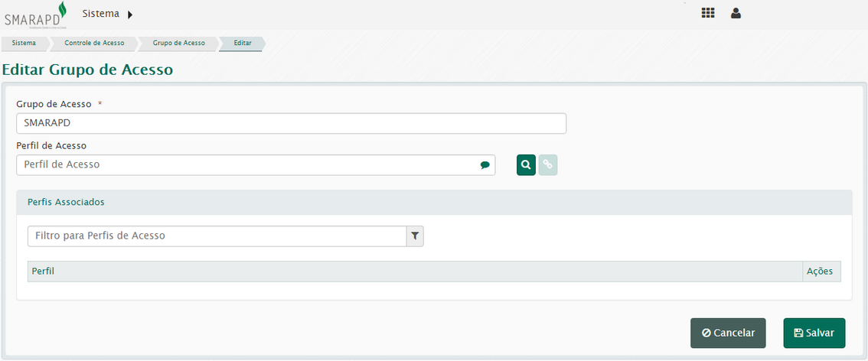Click into the Perfil de Acesso field
868x361 pixels.
pos(245,165)
